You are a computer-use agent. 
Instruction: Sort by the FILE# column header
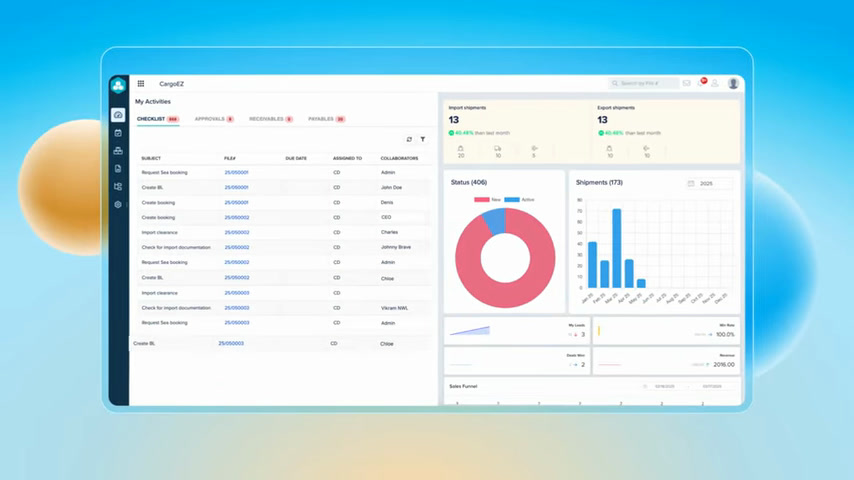(230, 159)
